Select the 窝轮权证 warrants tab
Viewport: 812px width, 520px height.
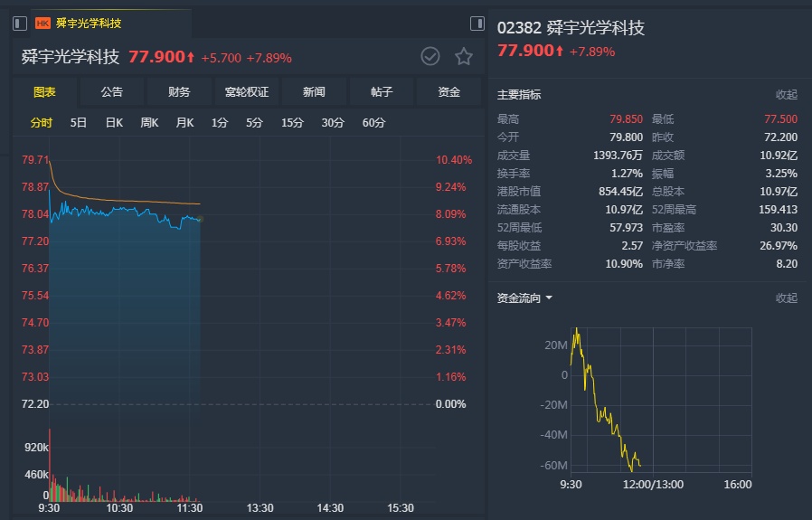pyautogui.click(x=247, y=92)
